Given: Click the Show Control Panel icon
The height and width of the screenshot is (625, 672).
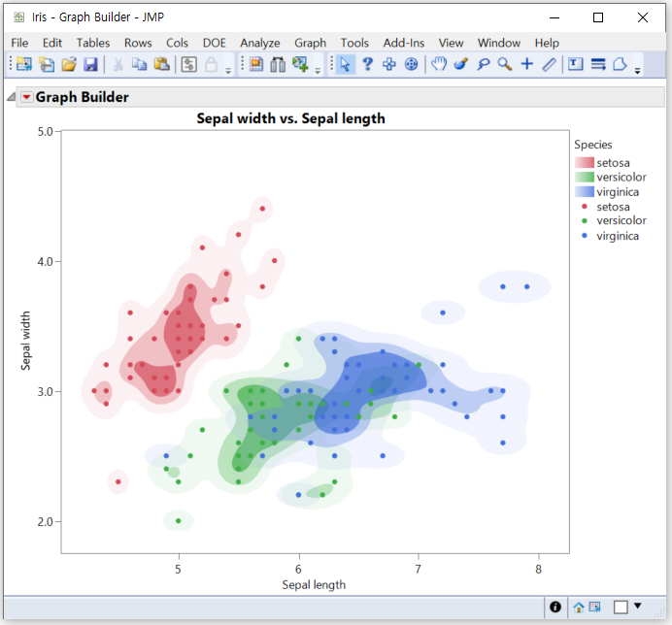Looking at the screenshot, I should click(188, 64).
